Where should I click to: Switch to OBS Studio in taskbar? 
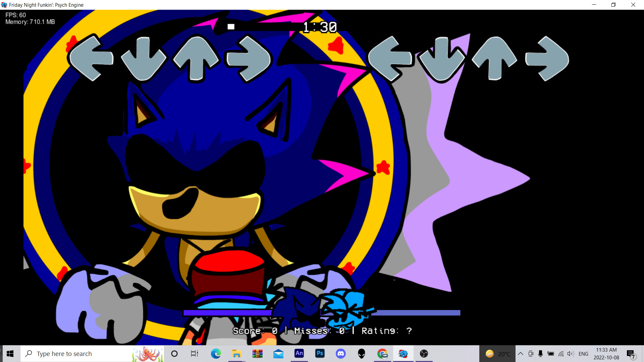[x=424, y=354]
